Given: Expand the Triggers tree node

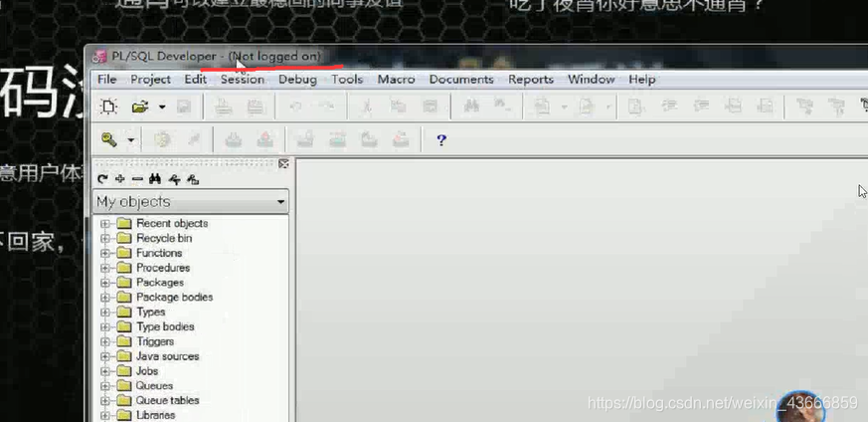Looking at the screenshot, I should point(104,341).
